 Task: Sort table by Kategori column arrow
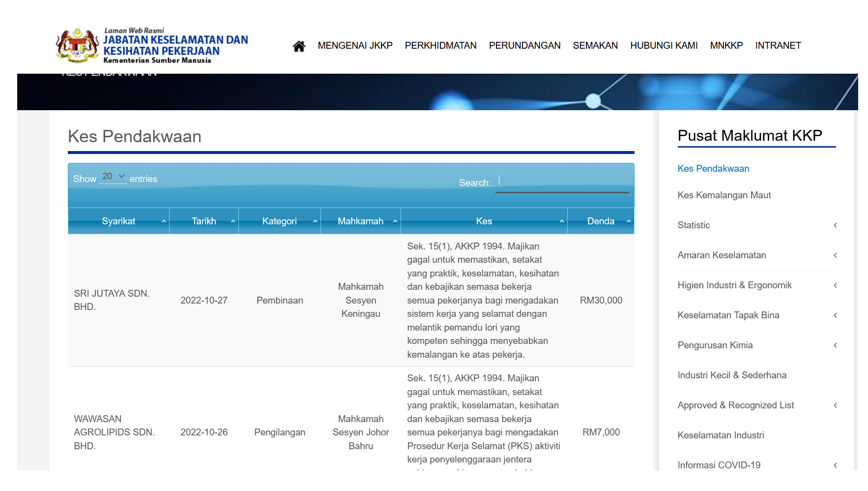click(315, 221)
